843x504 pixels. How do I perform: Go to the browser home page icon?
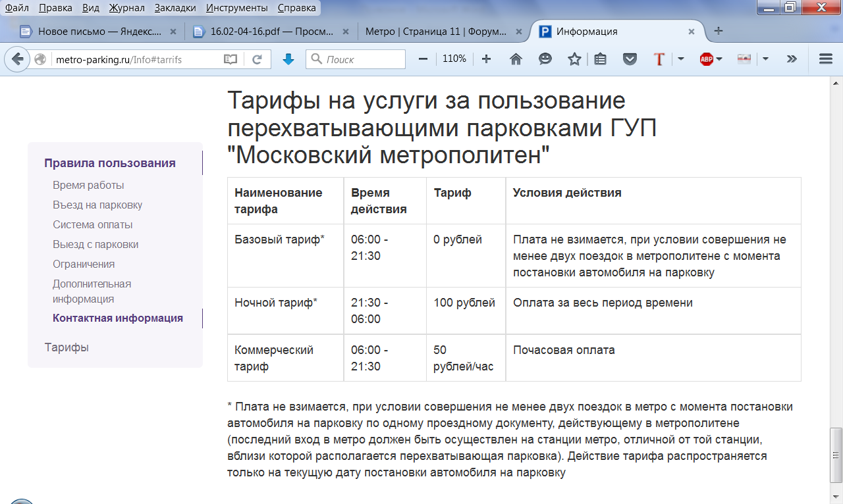pos(516,59)
